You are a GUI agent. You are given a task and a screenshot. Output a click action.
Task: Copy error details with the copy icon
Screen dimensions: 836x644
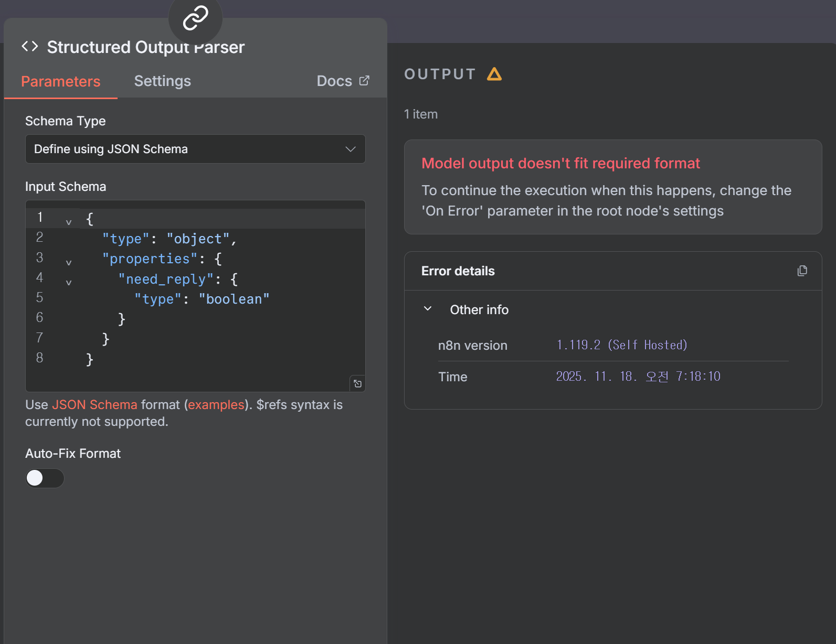tap(802, 271)
